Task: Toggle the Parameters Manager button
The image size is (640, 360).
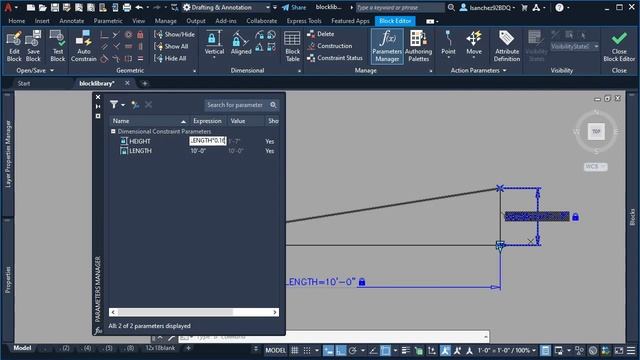Action: tap(387, 46)
